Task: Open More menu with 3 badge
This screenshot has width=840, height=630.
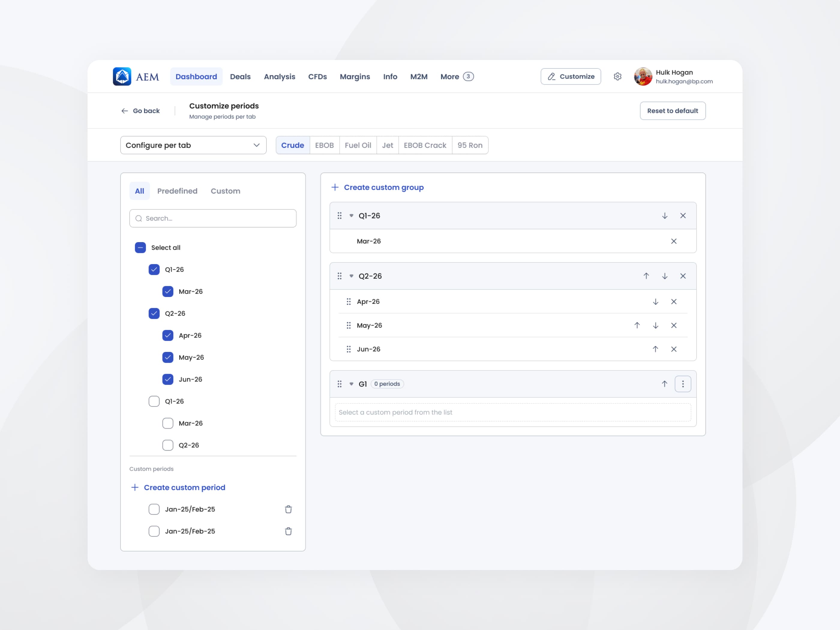Action: tap(457, 77)
